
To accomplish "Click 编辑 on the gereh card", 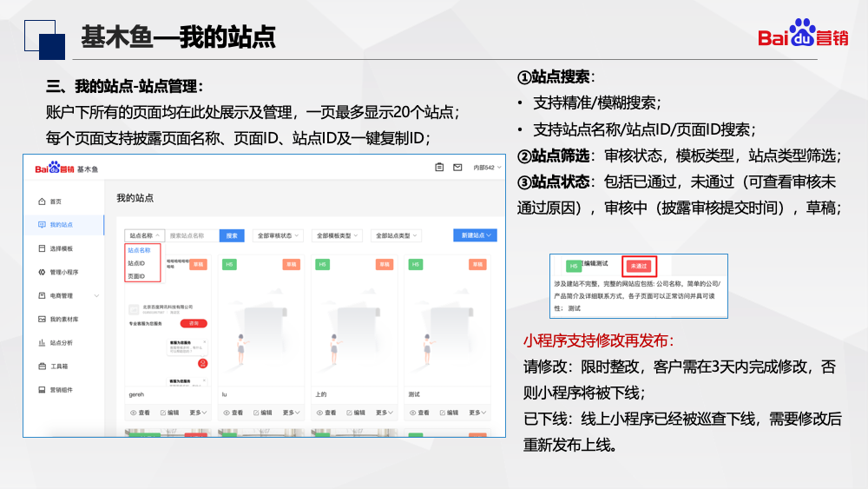I will [x=170, y=413].
